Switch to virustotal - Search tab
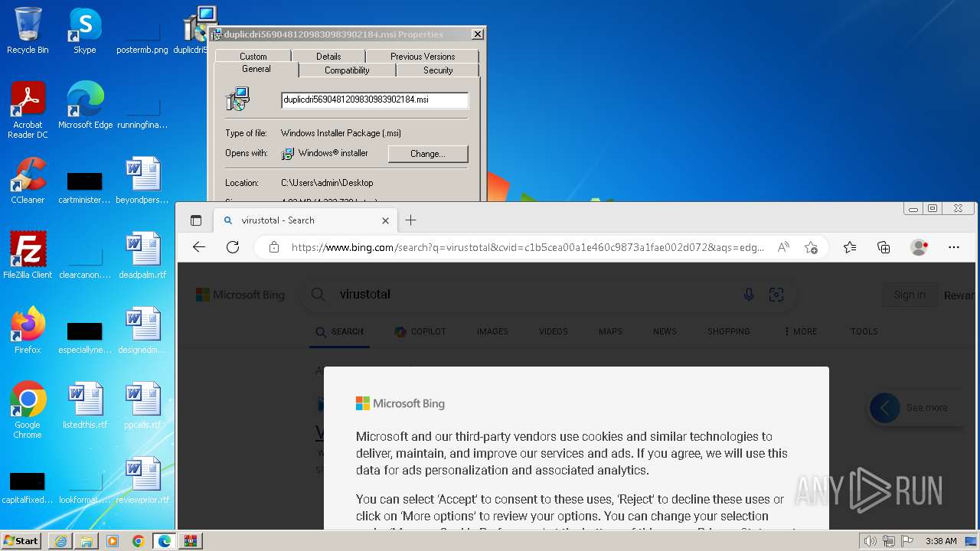The image size is (980, 551). coord(305,220)
